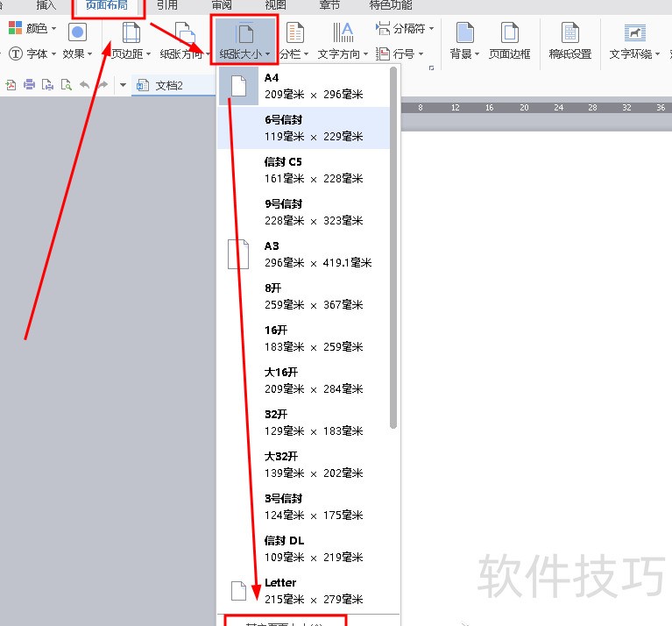Expand the 文字方向 dropdown arrow
This screenshot has width=672, height=626.
pyautogui.click(x=365, y=54)
